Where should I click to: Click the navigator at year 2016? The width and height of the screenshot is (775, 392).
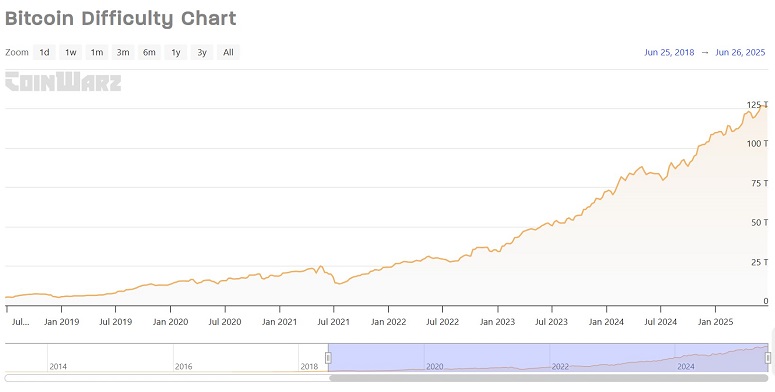click(183, 366)
